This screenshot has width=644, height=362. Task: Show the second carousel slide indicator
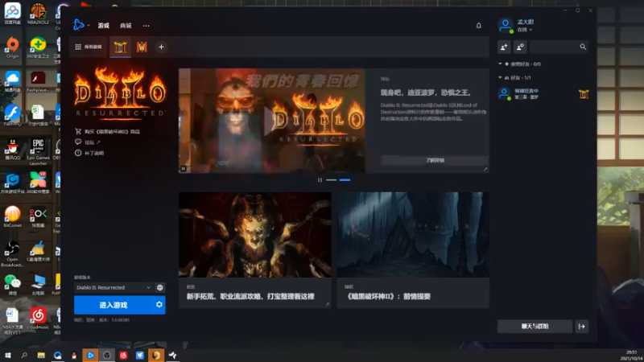pyautogui.click(x=345, y=179)
